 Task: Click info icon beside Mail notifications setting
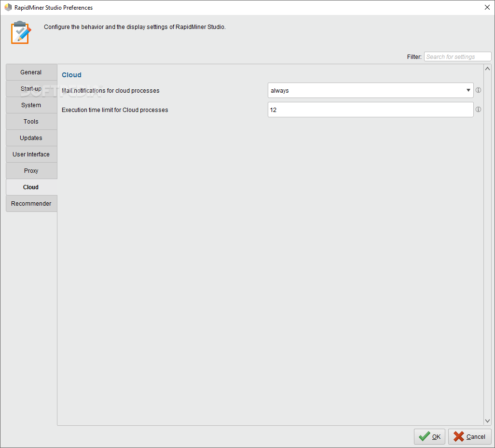(478, 90)
